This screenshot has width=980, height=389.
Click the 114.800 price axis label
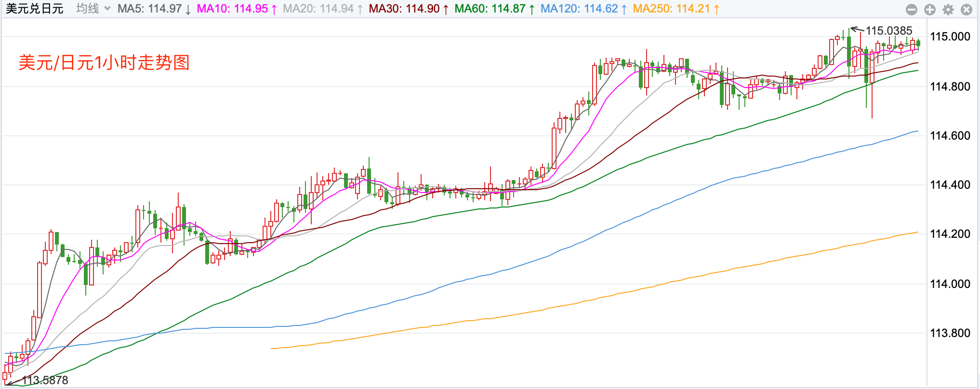point(950,87)
